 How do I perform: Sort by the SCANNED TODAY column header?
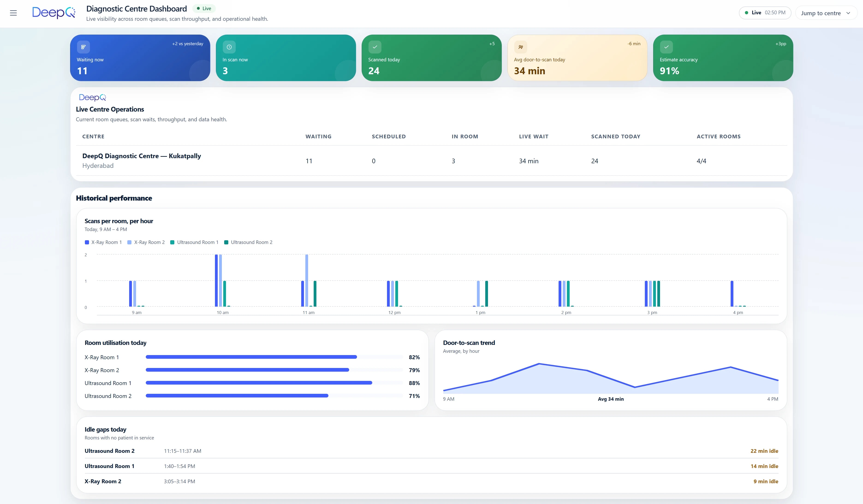point(616,137)
